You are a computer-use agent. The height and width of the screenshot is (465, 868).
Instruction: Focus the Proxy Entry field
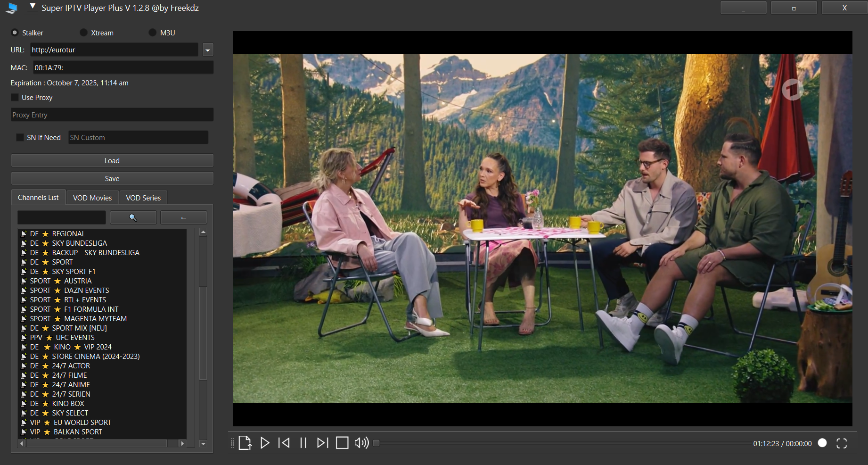(112, 115)
